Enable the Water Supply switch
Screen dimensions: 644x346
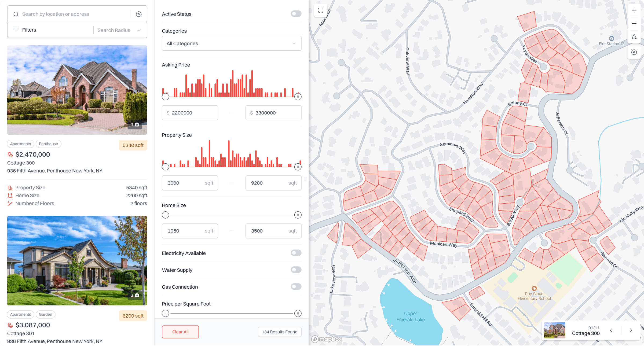click(296, 270)
